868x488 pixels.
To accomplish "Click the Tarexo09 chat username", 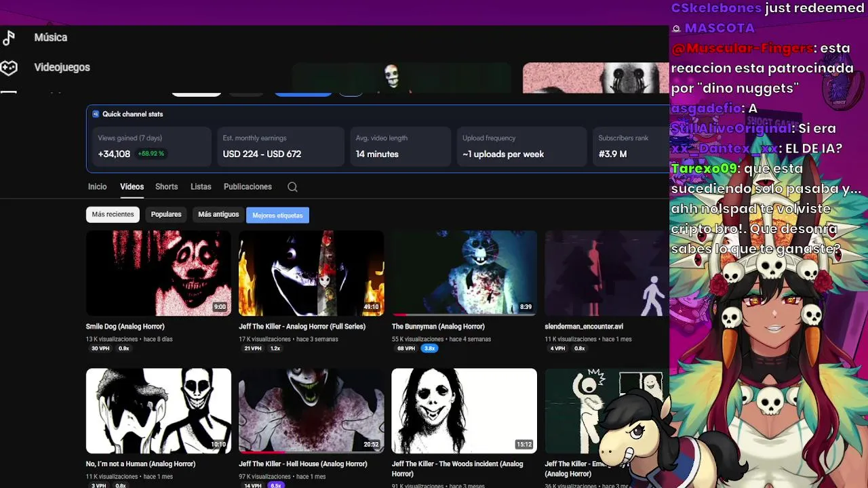I will (x=703, y=168).
